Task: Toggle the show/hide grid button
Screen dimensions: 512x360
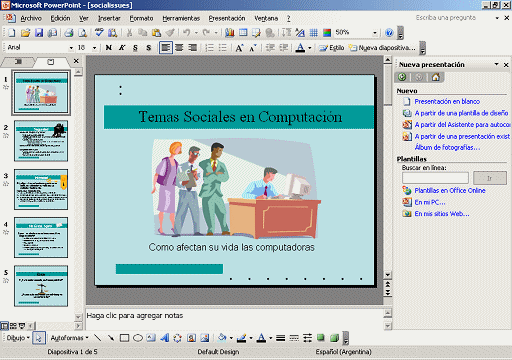Action: tap(313, 33)
